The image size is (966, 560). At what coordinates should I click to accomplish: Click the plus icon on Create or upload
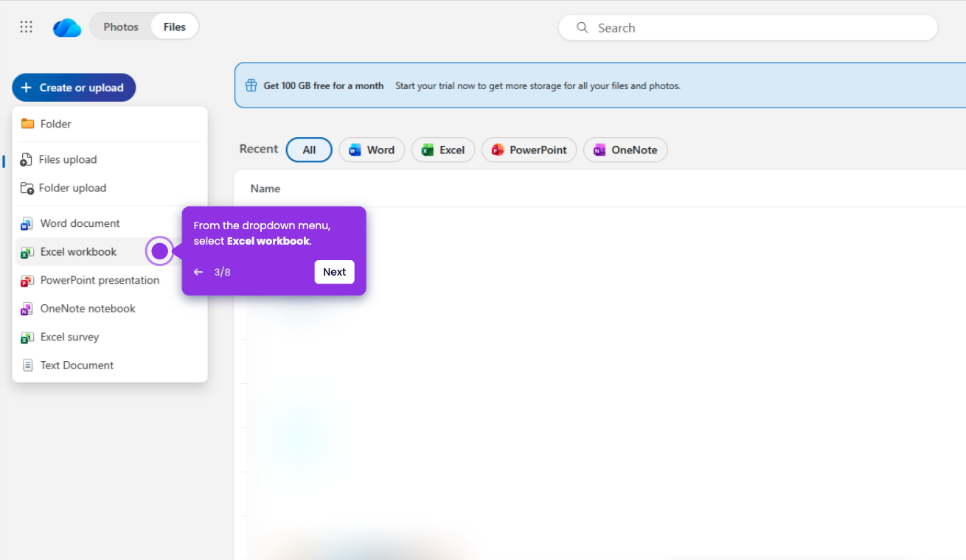coord(26,88)
